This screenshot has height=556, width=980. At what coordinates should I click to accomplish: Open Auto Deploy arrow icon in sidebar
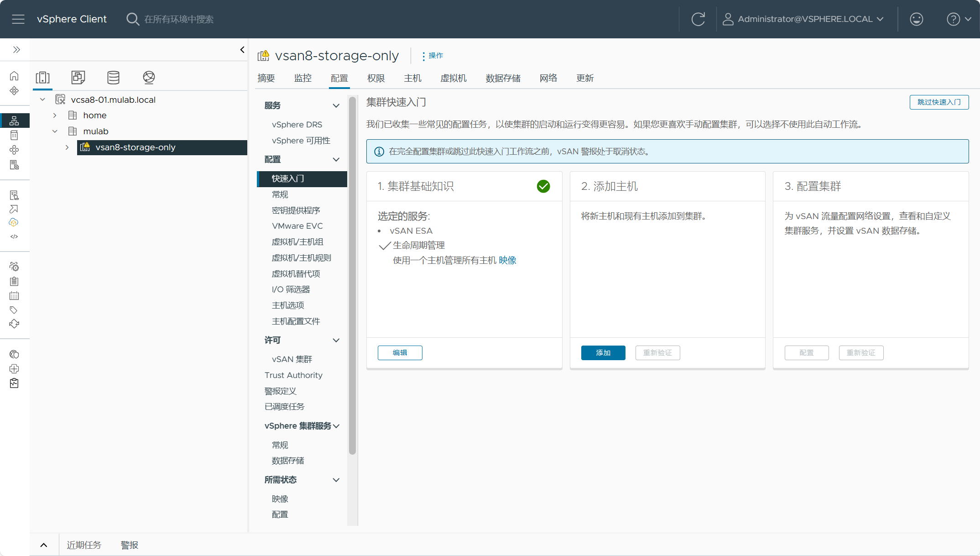(14, 209)
